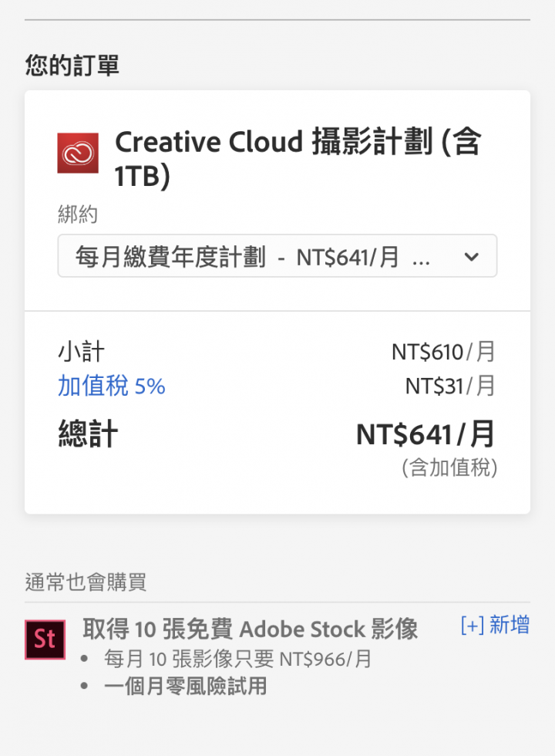
Task: Click the chevron arrow in plan selector
Action: [x=472, y=257]
